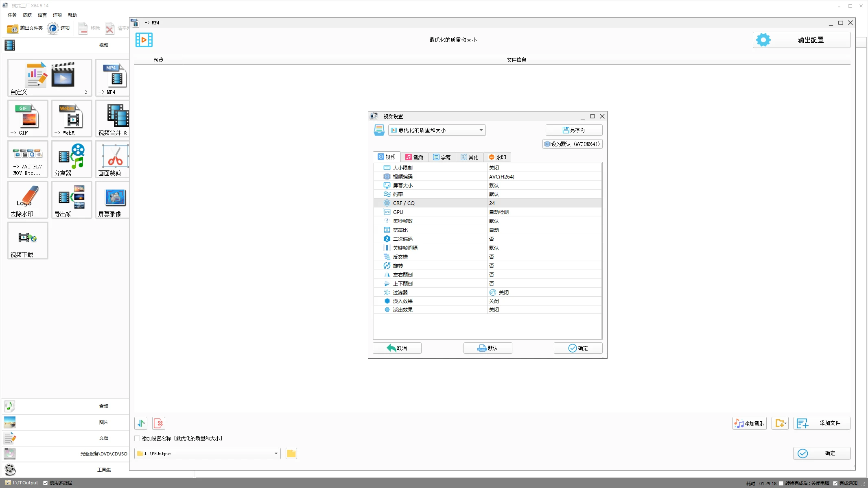Image resolution: width=868 pixels, height=488 pixels.
Task: Switch to the watermark (水印) tab
Action: tap(497, 157)
